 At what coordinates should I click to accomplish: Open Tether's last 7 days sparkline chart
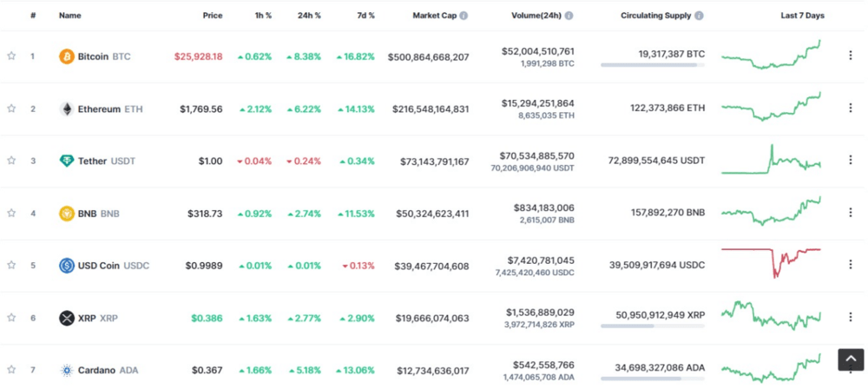(771, 159)
